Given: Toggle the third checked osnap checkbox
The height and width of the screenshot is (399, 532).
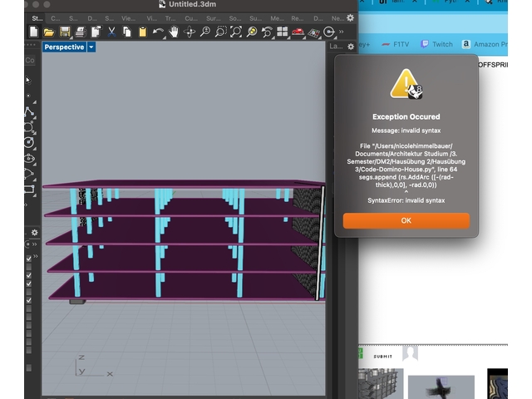Looking at the screenshot, I should pos(29,283).
